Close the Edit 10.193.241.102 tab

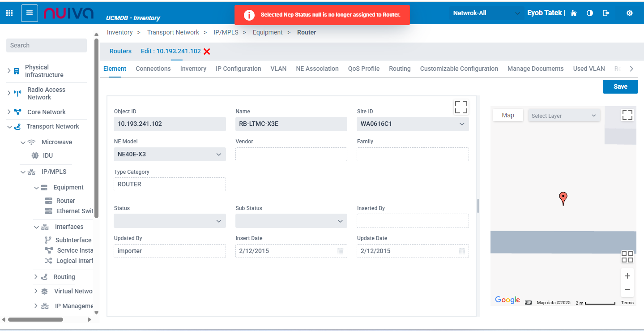click(x=207, y=52)
